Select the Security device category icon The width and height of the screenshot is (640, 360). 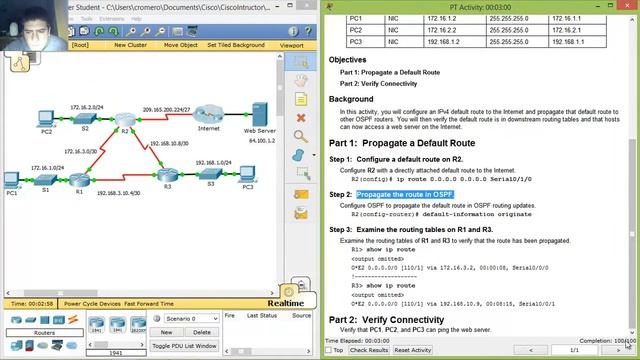(x=29, y=345)
